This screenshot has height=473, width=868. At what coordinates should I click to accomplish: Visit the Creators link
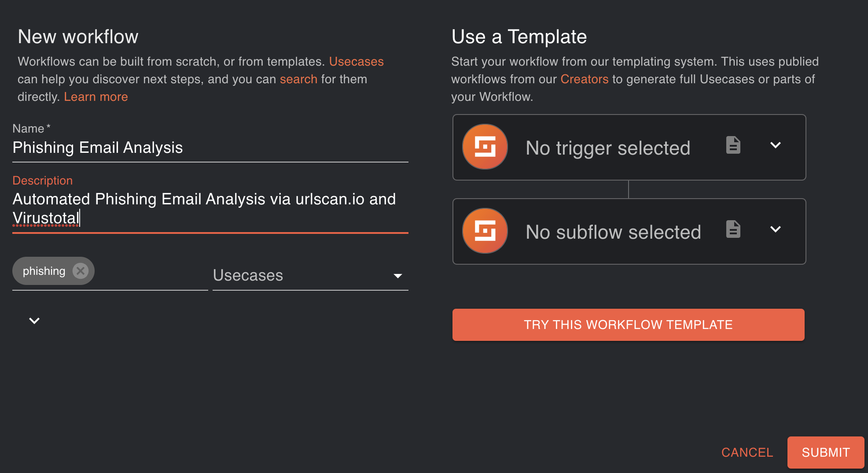584,79
